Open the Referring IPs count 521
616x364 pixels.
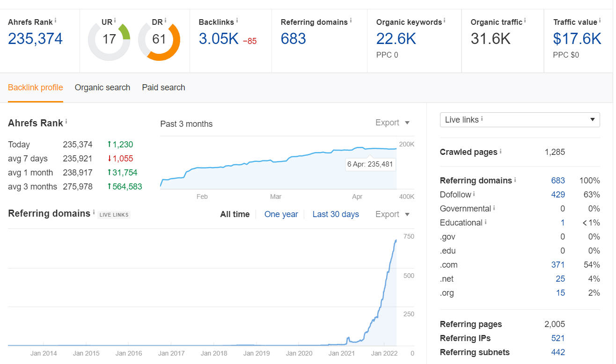[558, 338]
